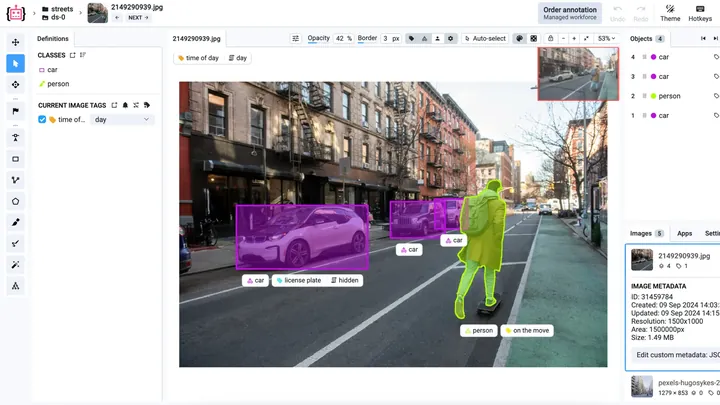Screen dimensions: 720x405
Task: Toggle the person/author display icon
Action: [437, 39]
